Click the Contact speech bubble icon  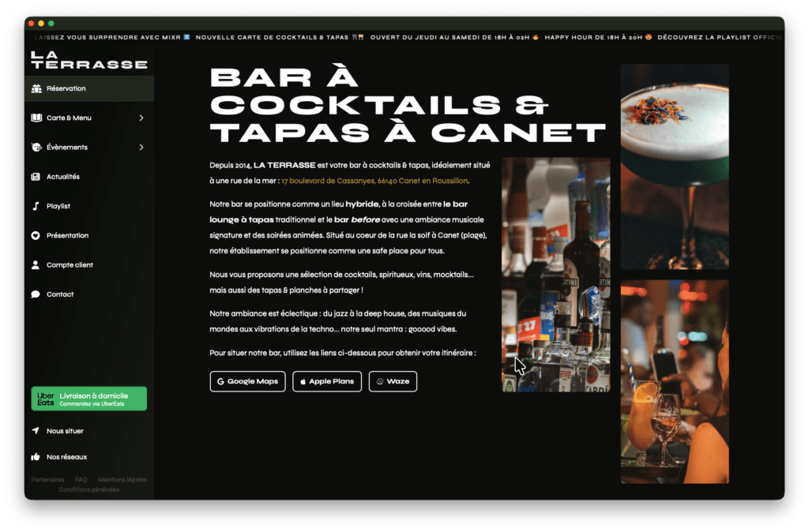(x=35, y=294)
